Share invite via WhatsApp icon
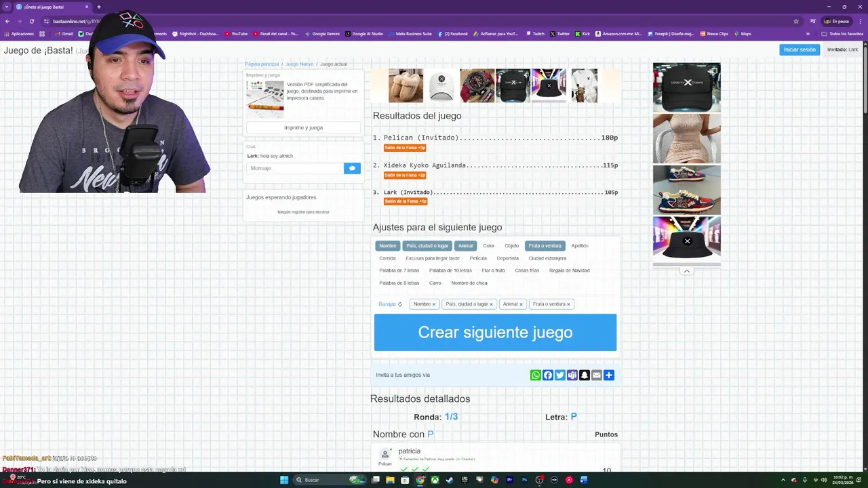This screenshot has height=488, width=868. pyautogui.click(x=535, y=375)
